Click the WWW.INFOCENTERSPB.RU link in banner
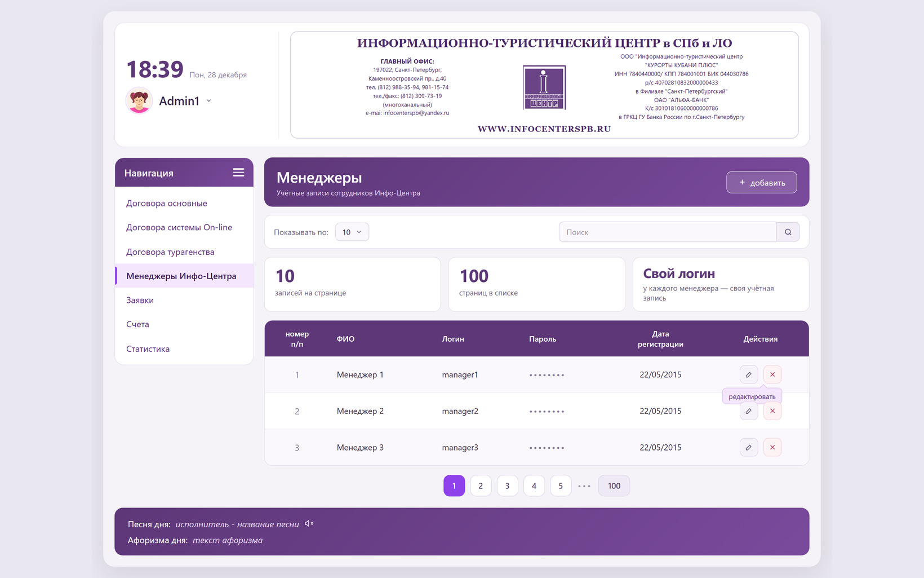 [x=544, y=129]
